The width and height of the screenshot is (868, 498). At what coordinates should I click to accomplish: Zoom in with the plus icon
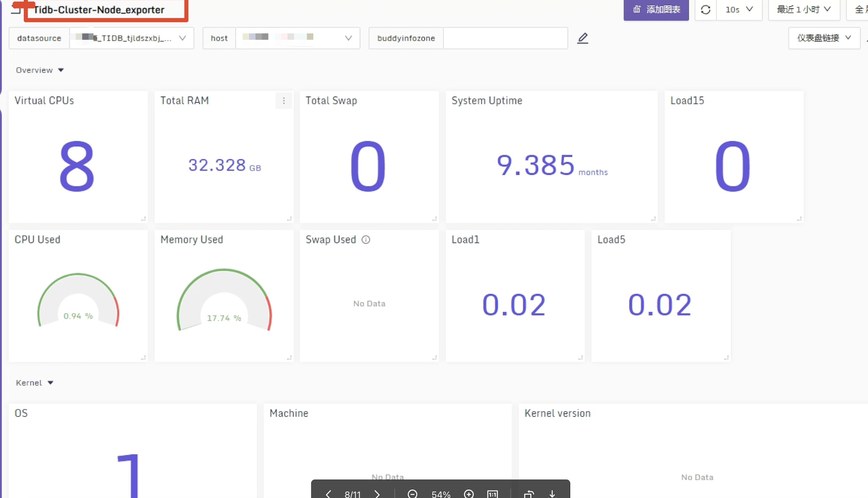click(469, 494)
